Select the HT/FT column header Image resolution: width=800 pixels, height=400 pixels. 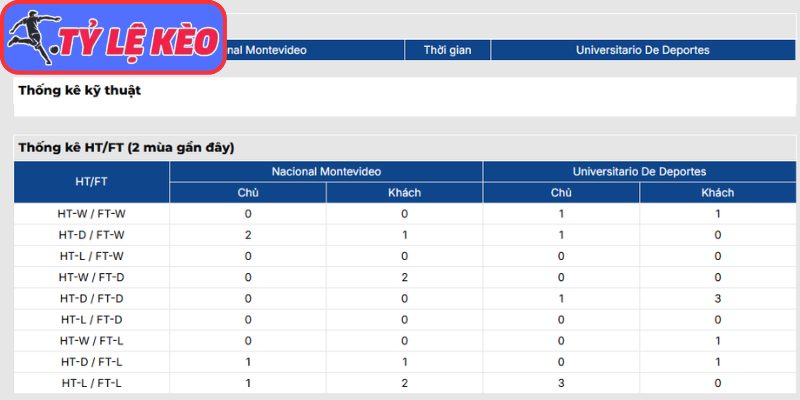point(91,182)
